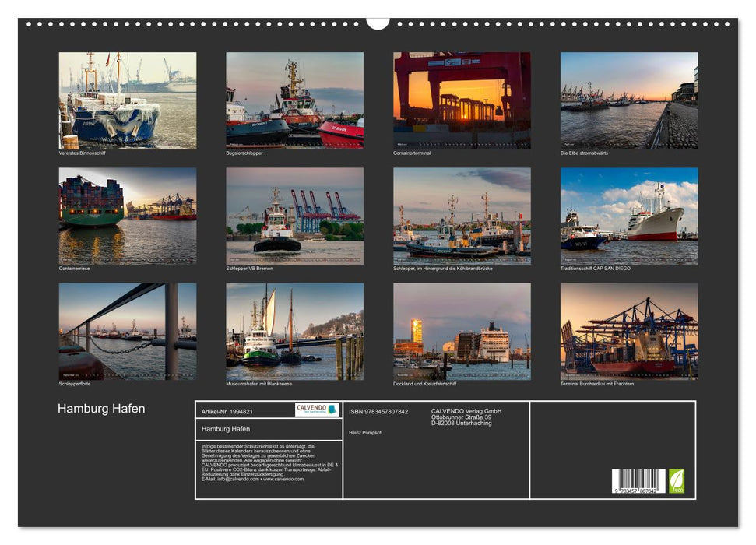Image resolution: width=756 pixels, height=545 pixels.
Task: Click the author name Heinz Pompsch
Action: point(366,433)
